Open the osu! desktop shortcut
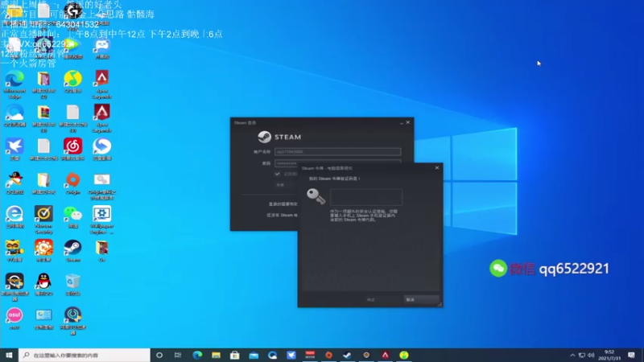 [x=14, y=318]
